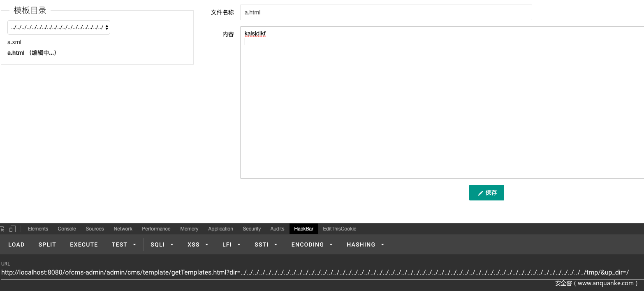Expand the SQLI dropdown menu
Screen dimensions: 644x291
[x=162, y=244]
